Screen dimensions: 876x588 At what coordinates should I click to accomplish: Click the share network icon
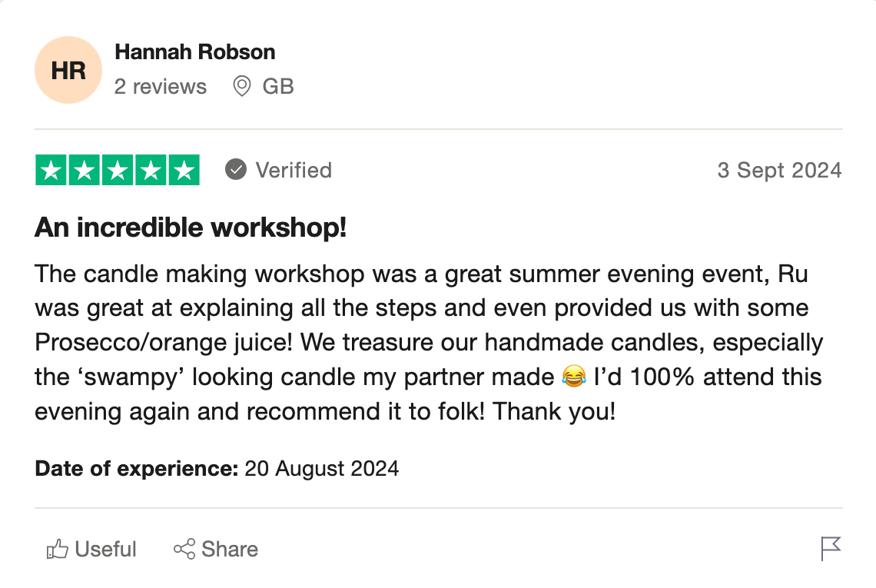point(184,550)
